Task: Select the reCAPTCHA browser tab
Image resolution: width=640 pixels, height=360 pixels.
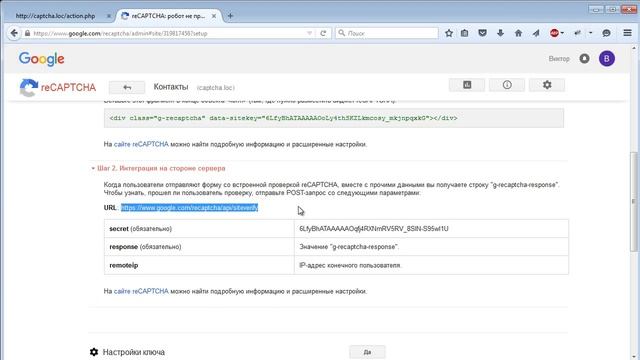Action: (168, 16)
